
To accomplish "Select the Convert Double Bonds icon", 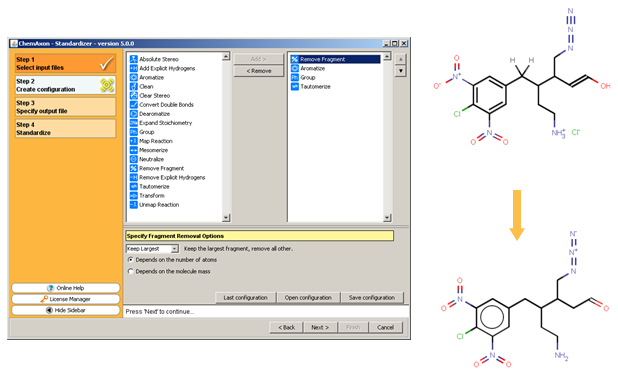I will pos(134,104).
